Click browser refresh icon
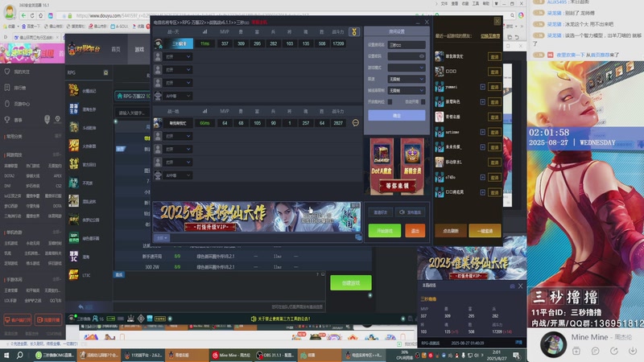This screenshot has height=362, width=644. tap(32, 15)
